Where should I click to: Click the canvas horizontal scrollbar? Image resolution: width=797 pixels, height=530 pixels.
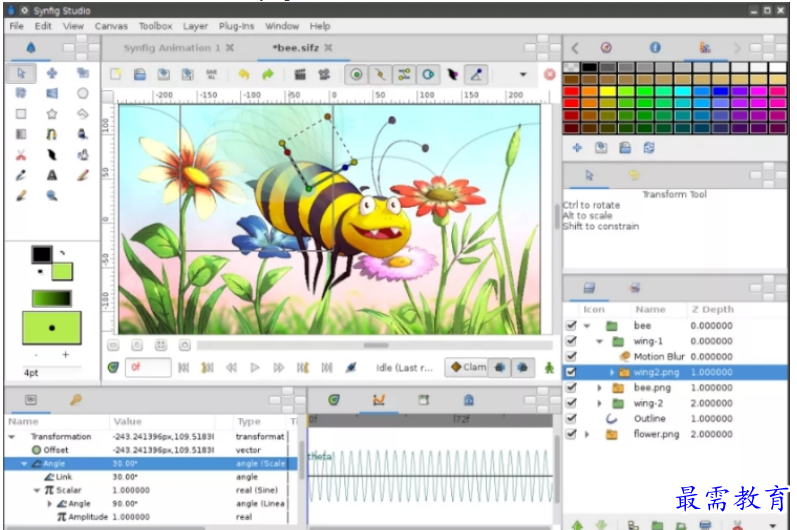[x=375, y=346]
